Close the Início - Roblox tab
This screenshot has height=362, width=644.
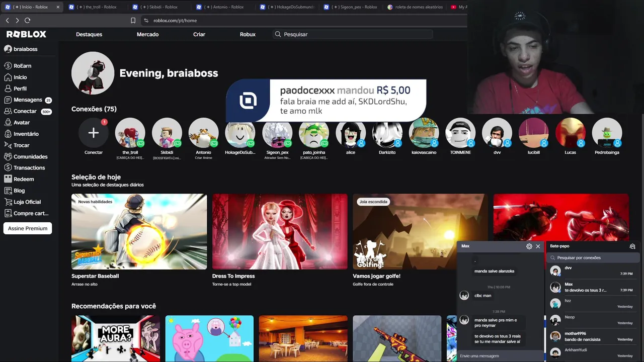coord(58,7)
